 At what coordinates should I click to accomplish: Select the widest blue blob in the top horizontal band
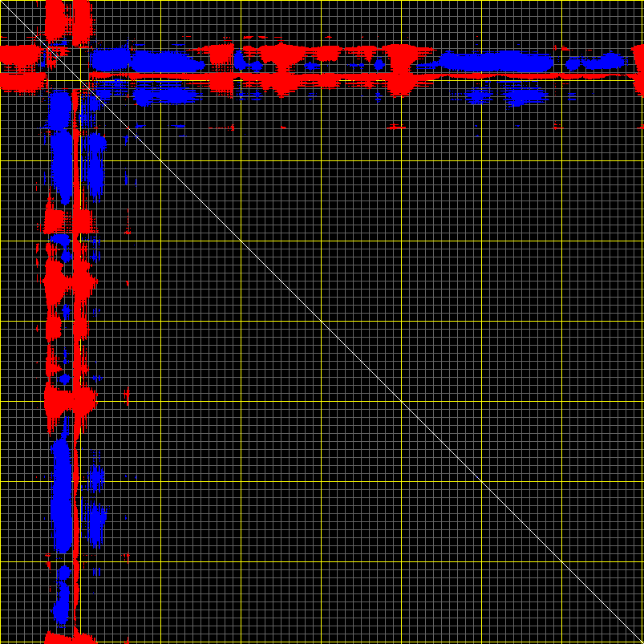point(497,60)
